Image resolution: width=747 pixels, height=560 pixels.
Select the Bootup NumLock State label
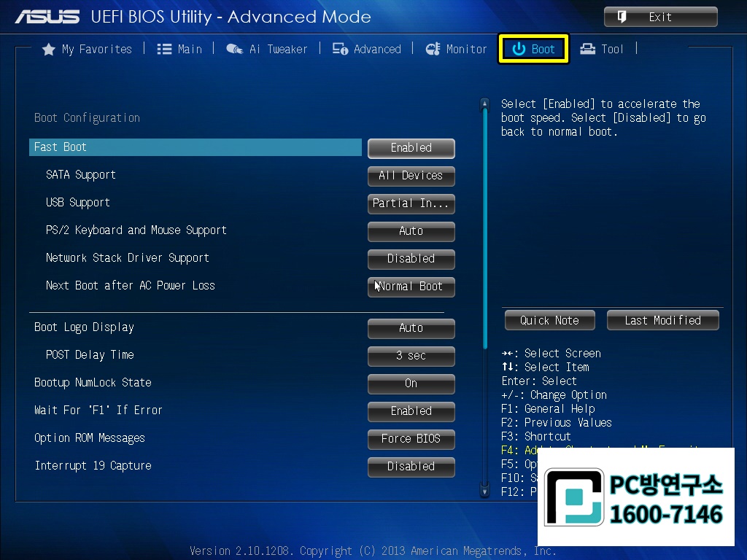(x=93, y=383)
